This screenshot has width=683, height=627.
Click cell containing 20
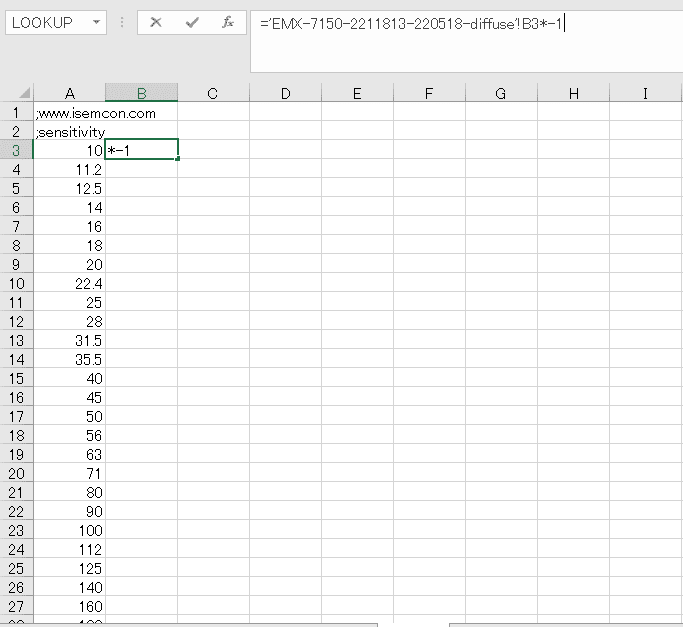69,264
